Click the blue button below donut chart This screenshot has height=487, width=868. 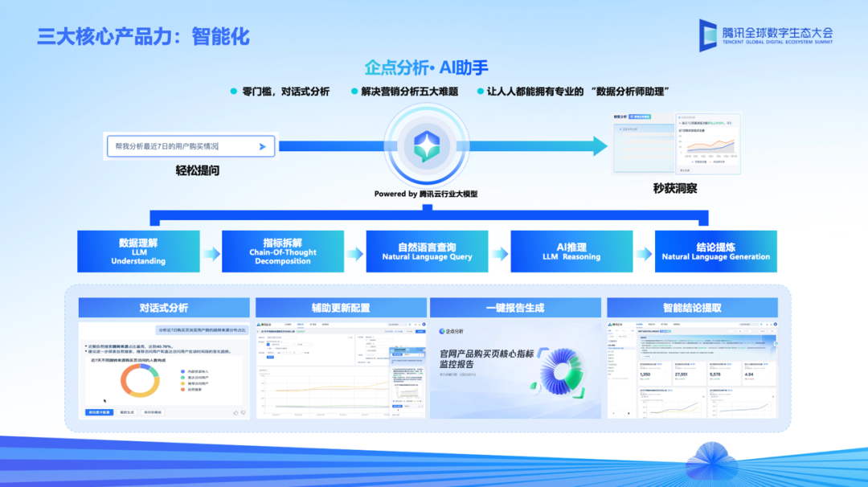(99, 412)
